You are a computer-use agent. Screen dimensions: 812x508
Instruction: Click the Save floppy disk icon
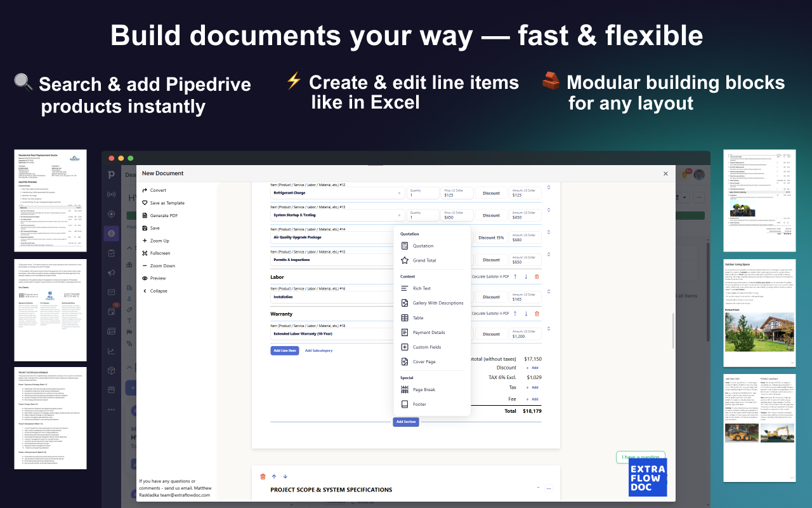point(145,228)
